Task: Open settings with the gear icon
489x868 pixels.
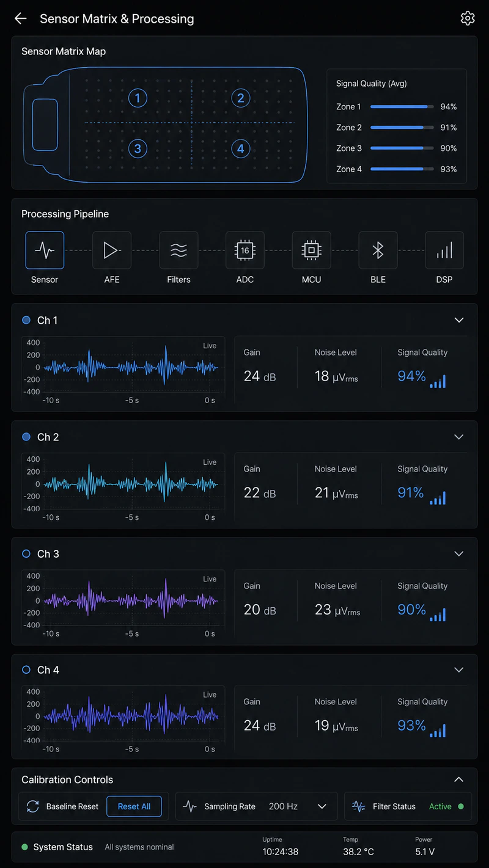Action: click(468, 18)
